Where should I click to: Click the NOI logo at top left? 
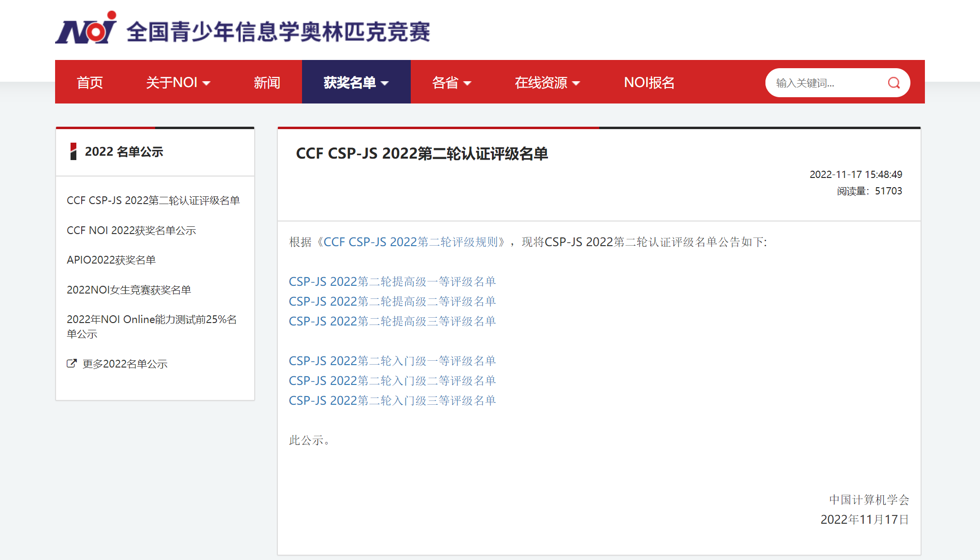pyautogui.click(x=86, y=28)
